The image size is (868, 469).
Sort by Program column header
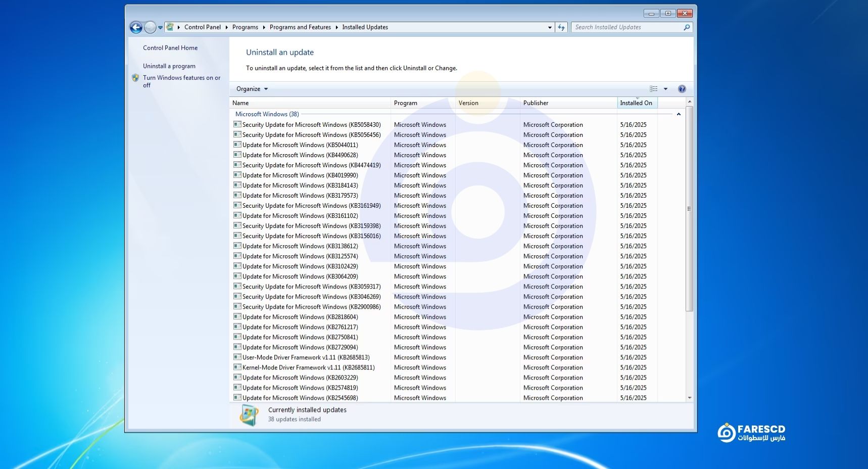pos(423,103)
